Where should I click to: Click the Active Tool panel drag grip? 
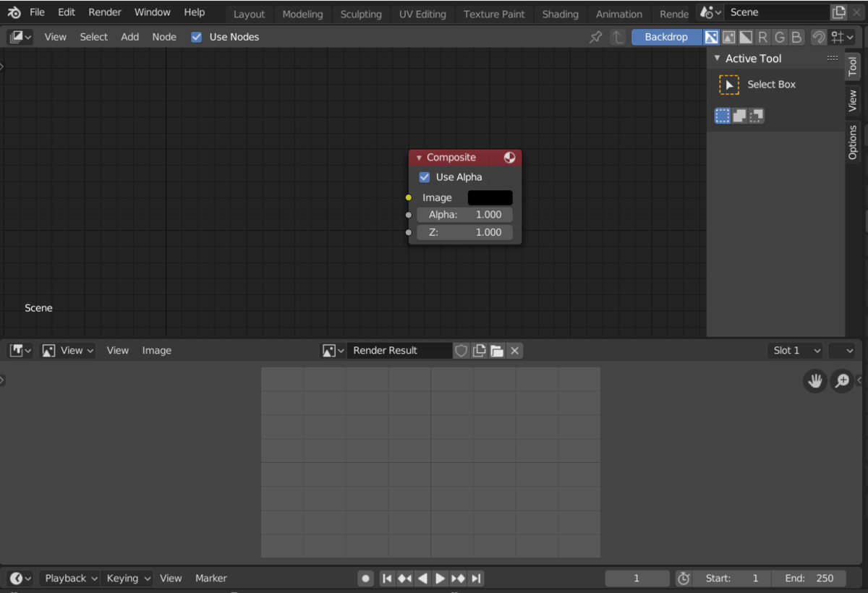[x=833, y=58]
